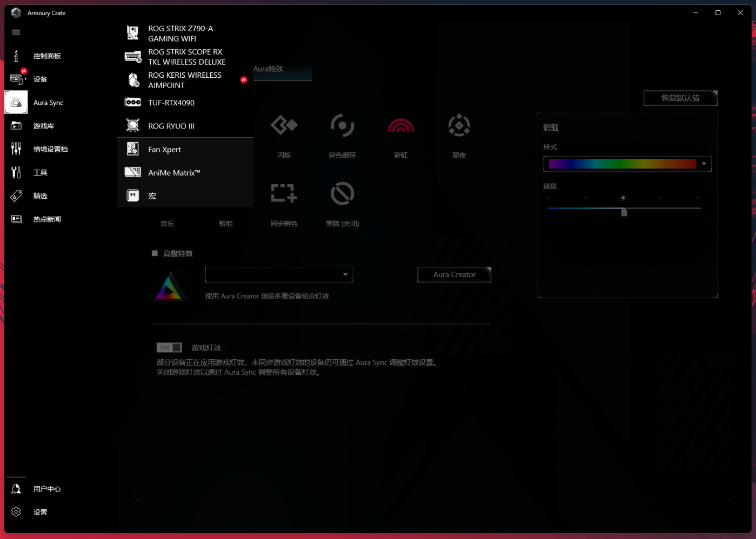The image size is (756, 539).
Task: Open the 热点新闻 news icon
Action: [x=16, y=219]
